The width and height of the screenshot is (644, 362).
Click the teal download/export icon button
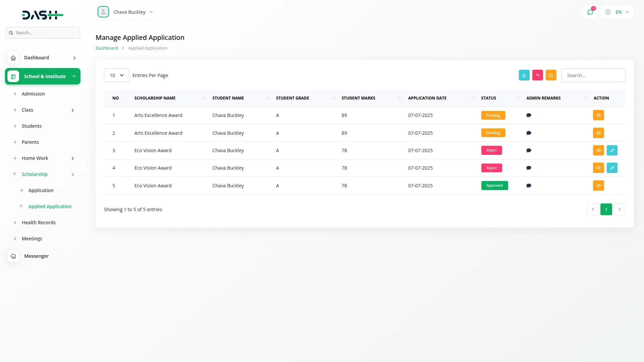[x=524, y=75]
